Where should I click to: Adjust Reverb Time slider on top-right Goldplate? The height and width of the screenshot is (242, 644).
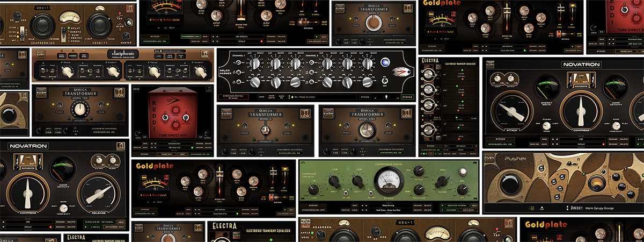coord(507,10)
